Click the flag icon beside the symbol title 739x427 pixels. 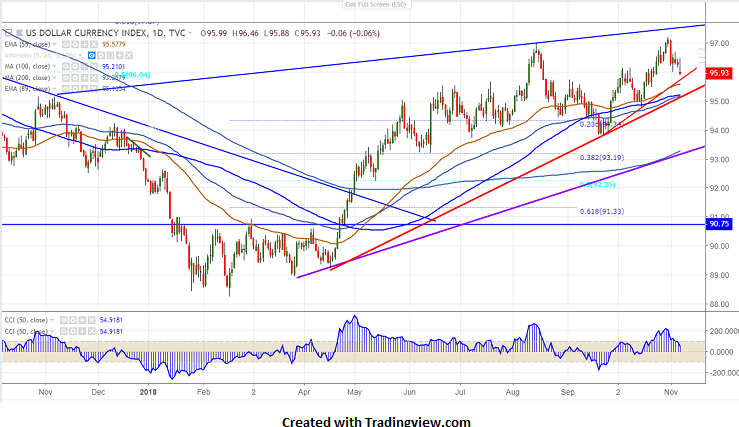click(x=19, y=33)
